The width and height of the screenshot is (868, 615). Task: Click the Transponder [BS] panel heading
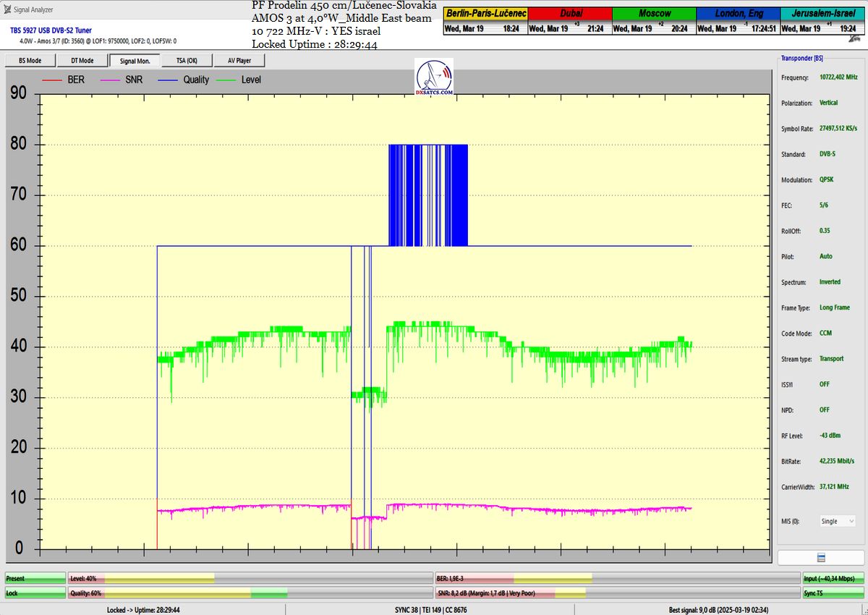pos(801,58)
